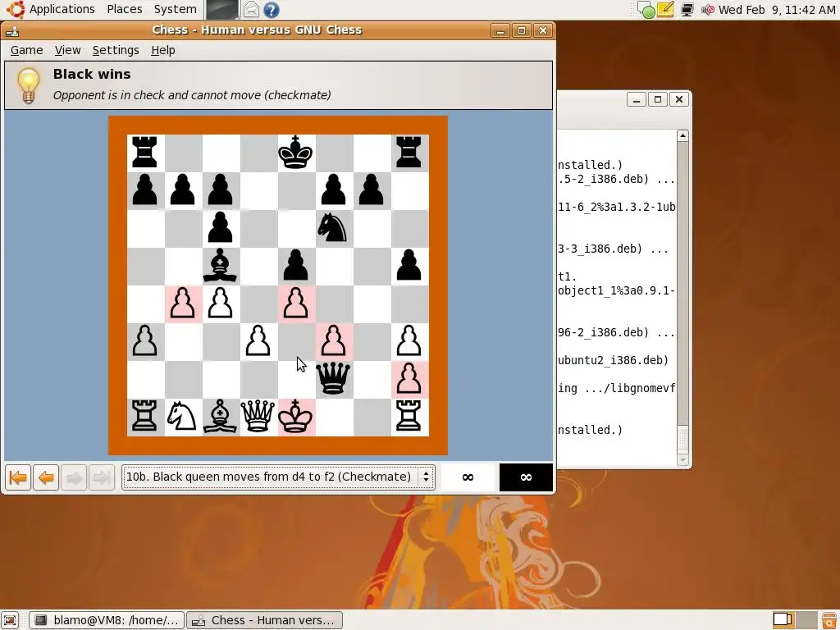Select the white knight on b1
The image size is (840, 630).
[182, 416]
